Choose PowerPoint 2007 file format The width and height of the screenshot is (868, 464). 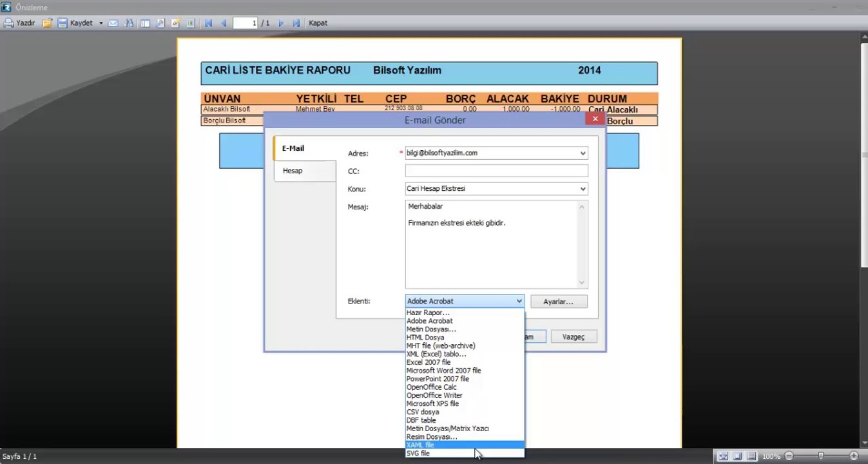coord(465,379)
